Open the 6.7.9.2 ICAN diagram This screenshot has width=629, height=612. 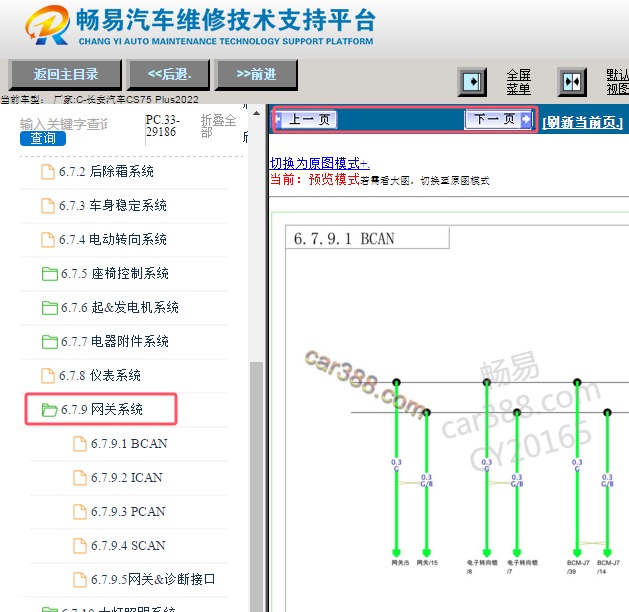pyautogui.click(x=129, y=478)
